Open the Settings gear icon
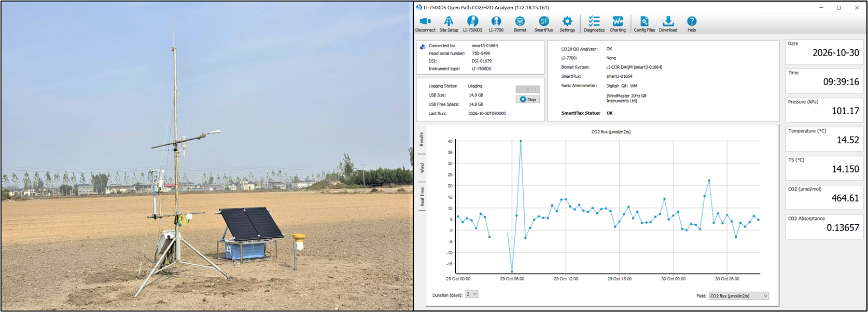Image resolution: width=868 pixels, height=312 pixels. [567, 24]
